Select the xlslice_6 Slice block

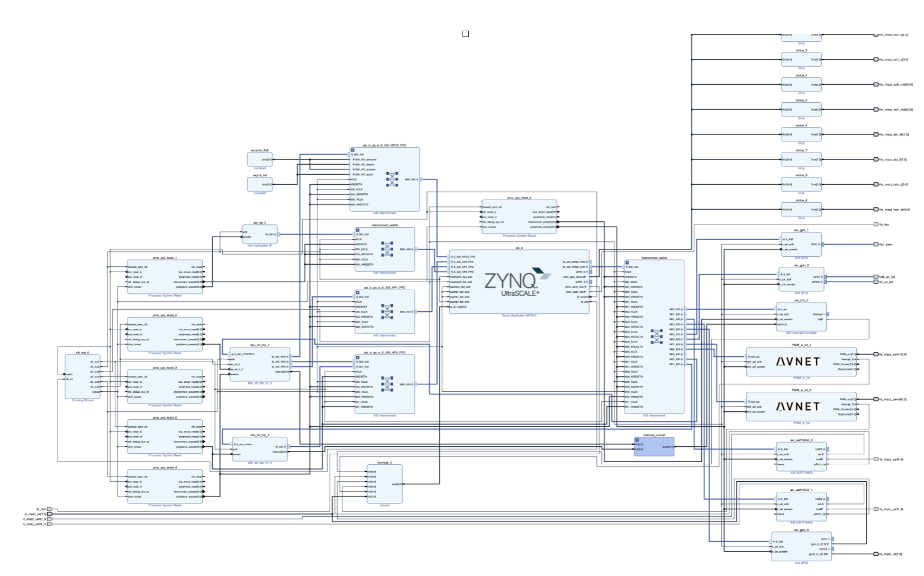801,134
